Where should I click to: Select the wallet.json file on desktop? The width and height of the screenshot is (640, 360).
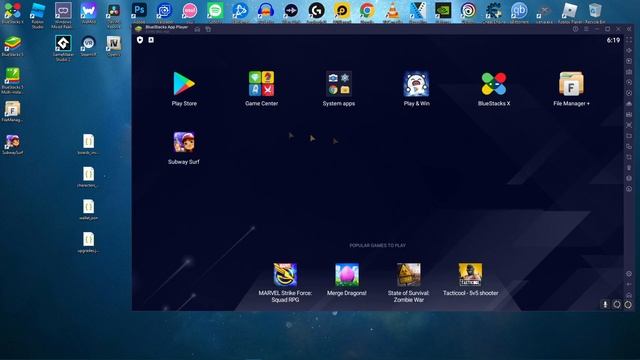[88, 209]
